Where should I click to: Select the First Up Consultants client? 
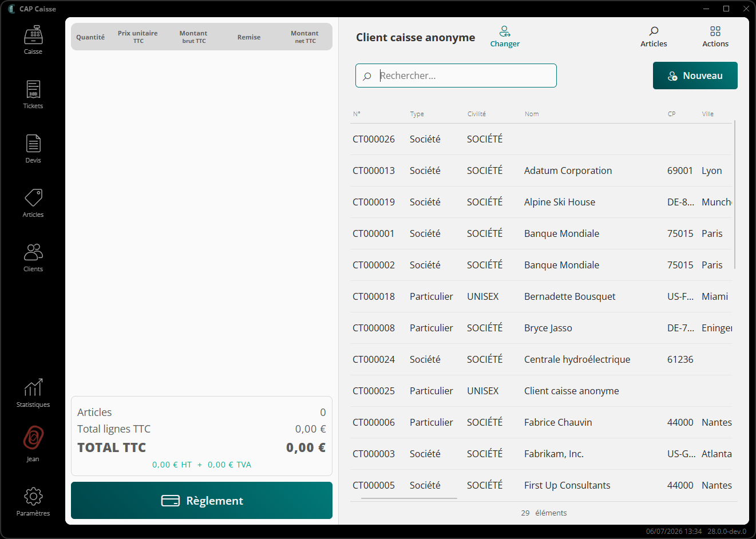[x=541, y=485]
